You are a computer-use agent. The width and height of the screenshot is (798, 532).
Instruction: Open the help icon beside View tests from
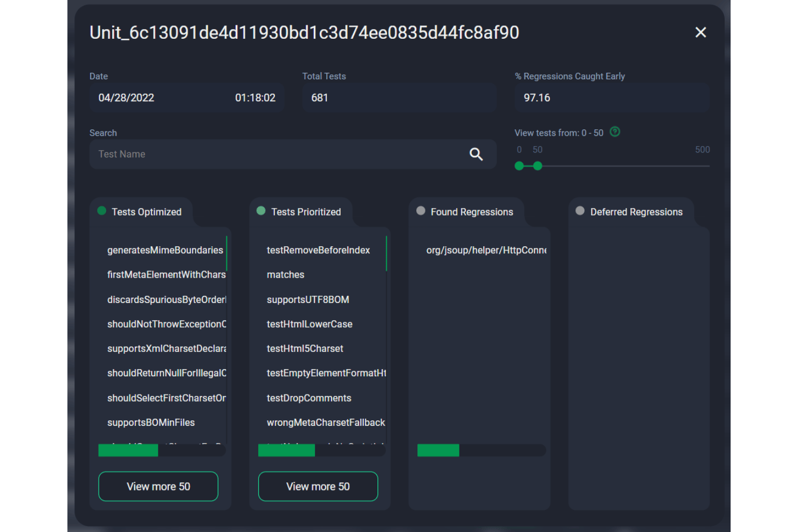[x=615, y=132]
